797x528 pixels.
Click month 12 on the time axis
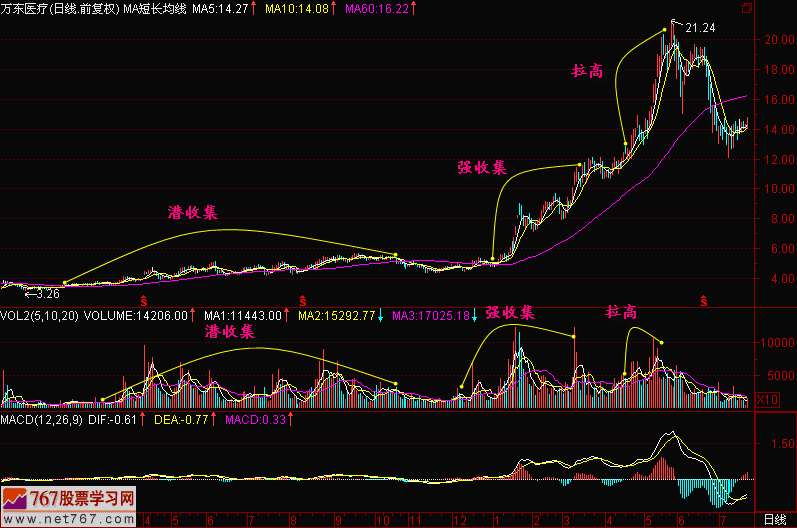coord(458,520)
